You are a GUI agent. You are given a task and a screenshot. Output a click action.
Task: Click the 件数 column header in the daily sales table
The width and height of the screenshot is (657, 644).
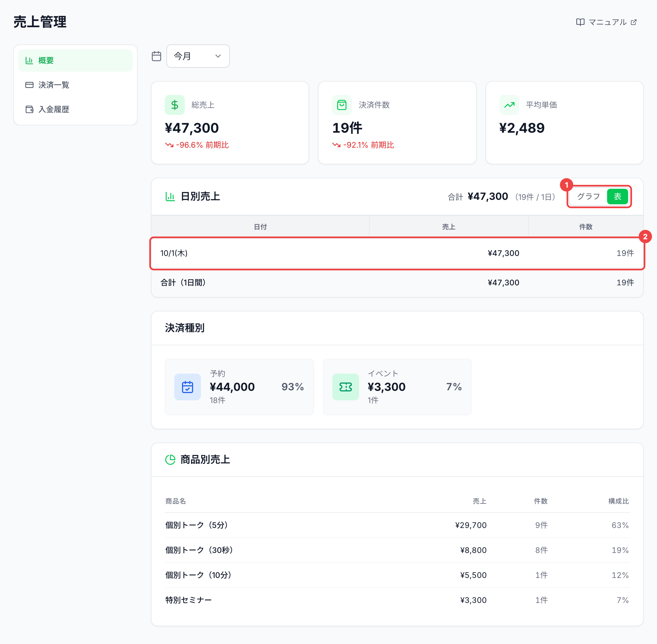[x=586, y=227]
